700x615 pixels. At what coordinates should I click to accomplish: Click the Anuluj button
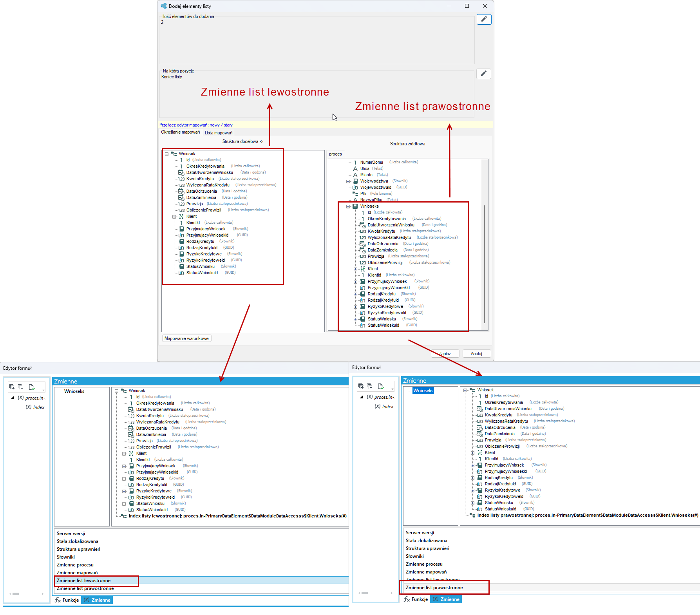[477, 354]
